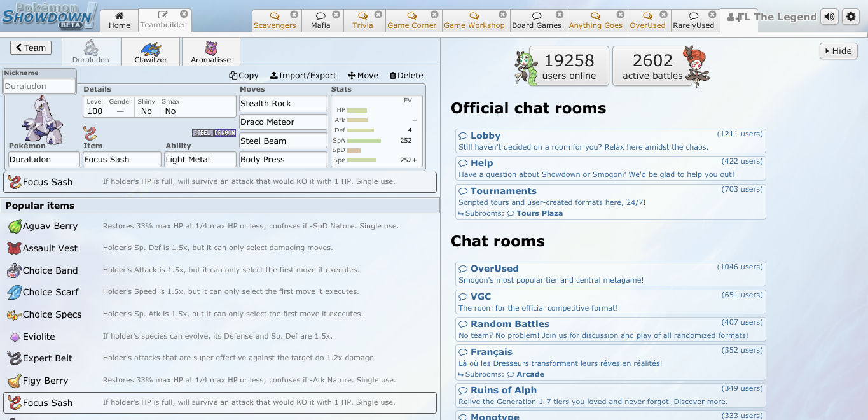The image size is (868, 420).
Task: Click the Pokémon species field
Action: tap(43, 159)
